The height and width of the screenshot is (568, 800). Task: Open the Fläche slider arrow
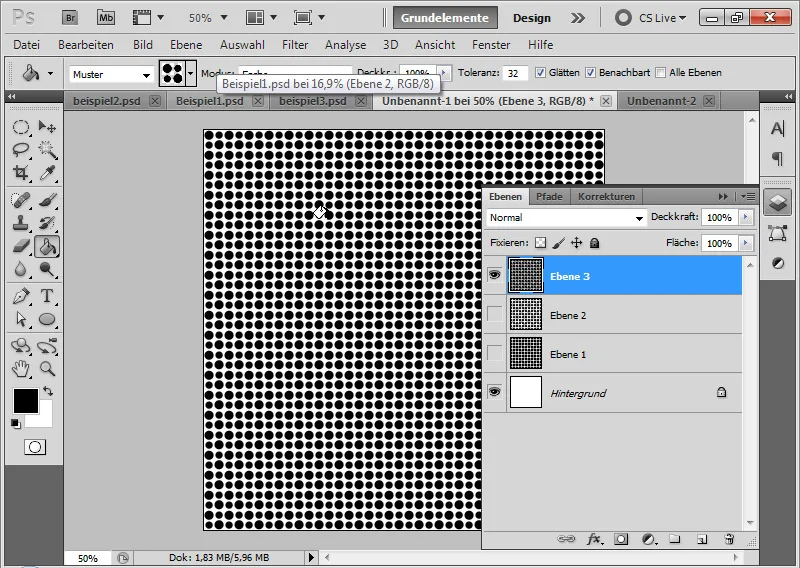point(746,243)
